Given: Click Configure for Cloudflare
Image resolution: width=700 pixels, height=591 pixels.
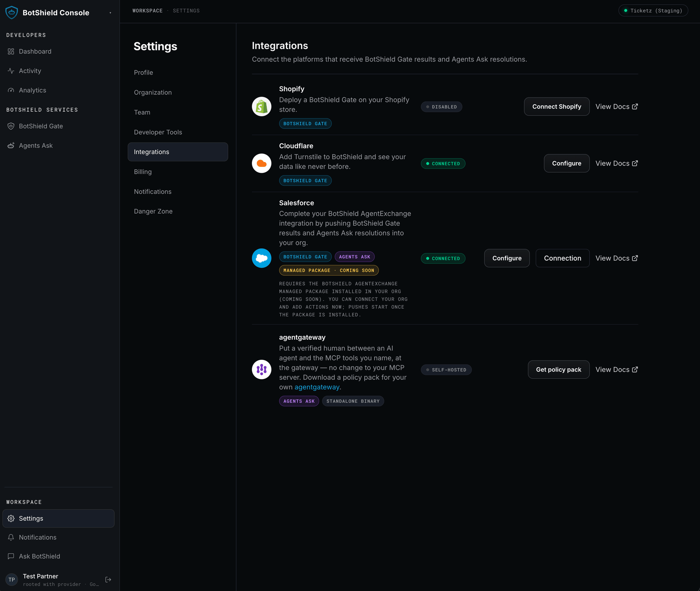Looking at the screenshot, I should (x=566, y=163).
